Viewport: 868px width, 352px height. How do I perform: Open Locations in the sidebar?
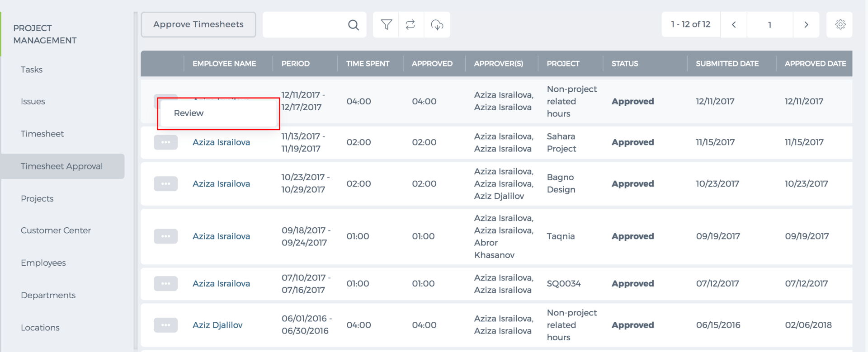tap(40, 328)
